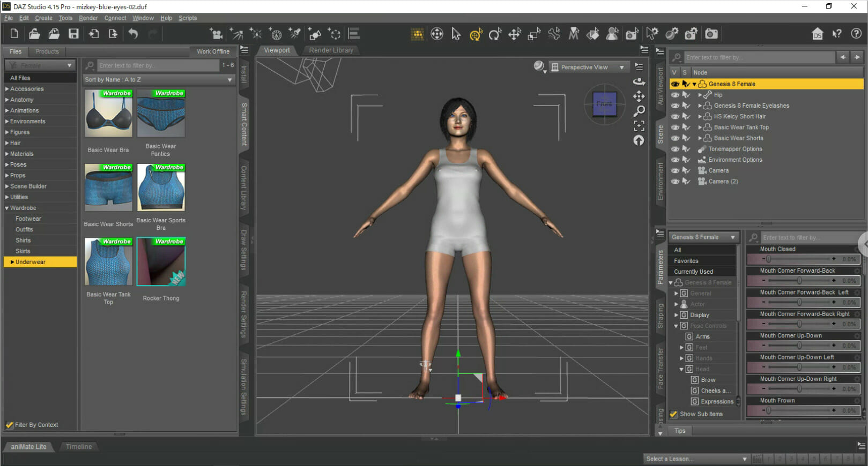The image size is (868, 466).
Task: Toggle visibility eye of Genesis 8 Female
Action: point(675,84)
